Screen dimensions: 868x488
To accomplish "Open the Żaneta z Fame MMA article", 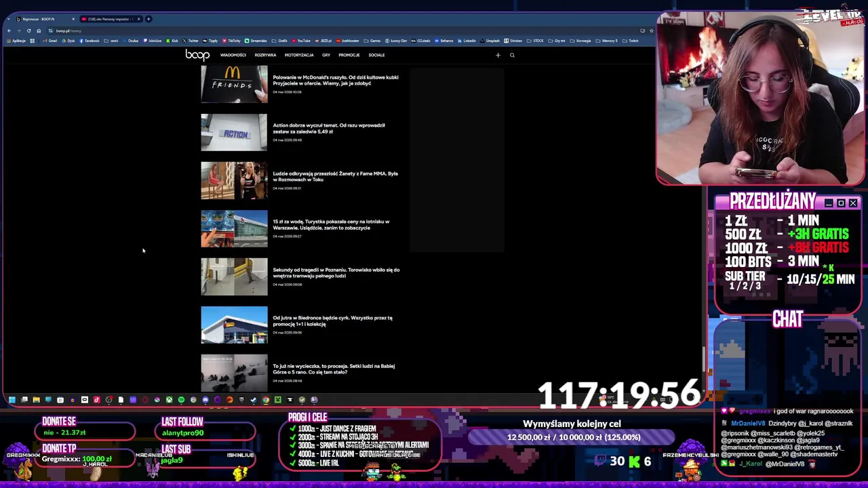I will coord(335,176).
